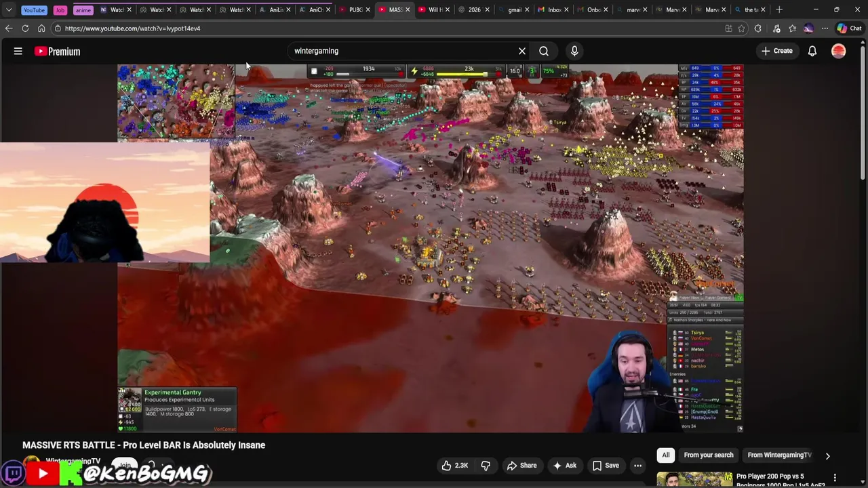Screen dimensions: 868x488
Task: Open the Copilot Chat button
Action: (849, 28)
